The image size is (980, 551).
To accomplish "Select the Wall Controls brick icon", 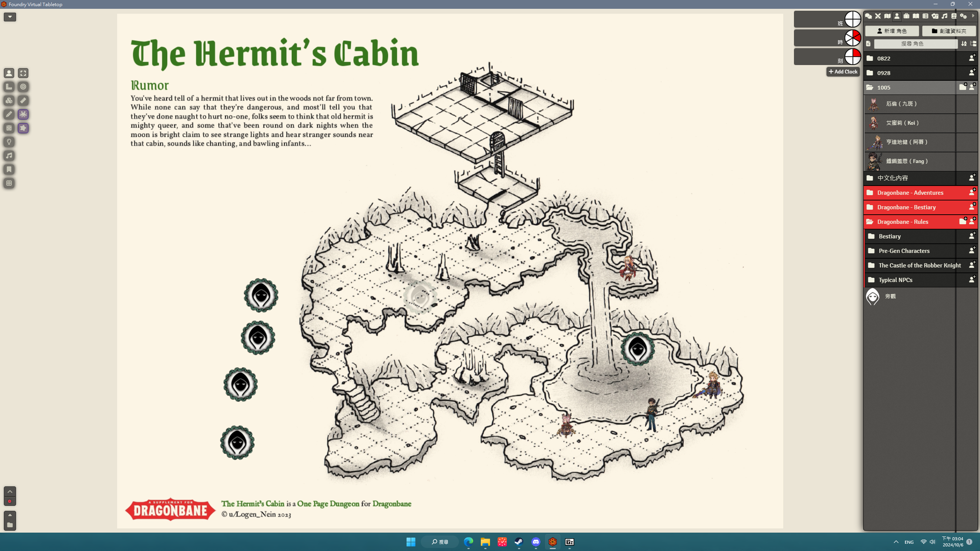I will click(9, 128).
